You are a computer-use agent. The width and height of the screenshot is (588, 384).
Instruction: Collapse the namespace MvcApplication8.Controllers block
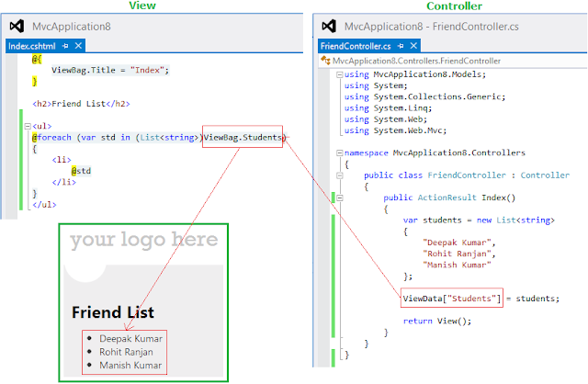(340, 153)
